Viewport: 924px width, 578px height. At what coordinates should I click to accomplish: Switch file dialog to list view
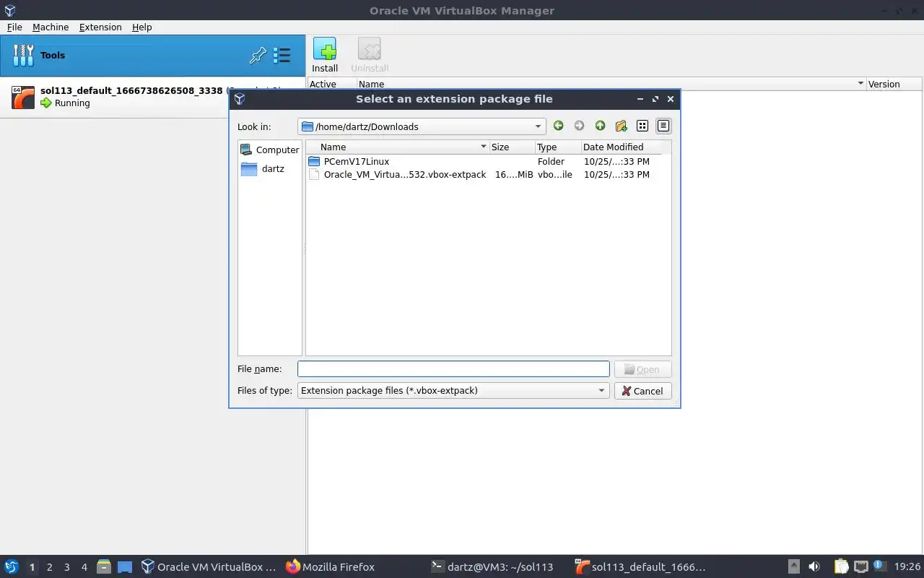[x=642, y=126]
